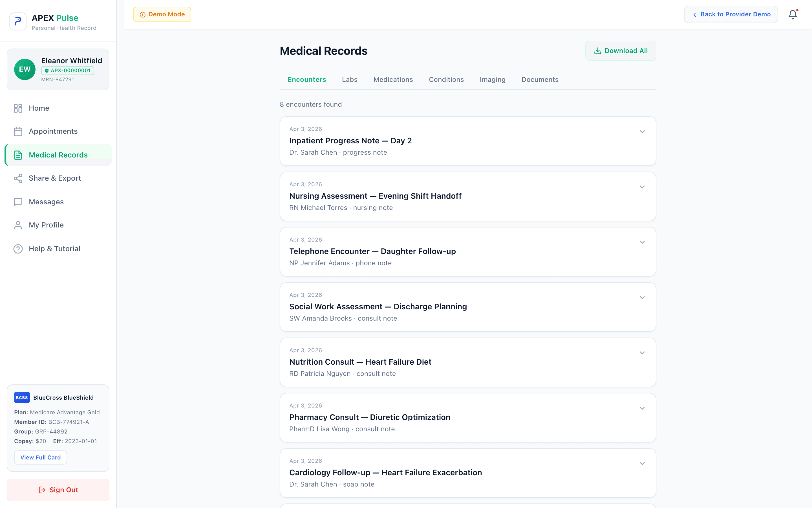Click Inpatient Progress Note — Day 2 title
This screenshot has width=812, height=508.
(350, 141)
